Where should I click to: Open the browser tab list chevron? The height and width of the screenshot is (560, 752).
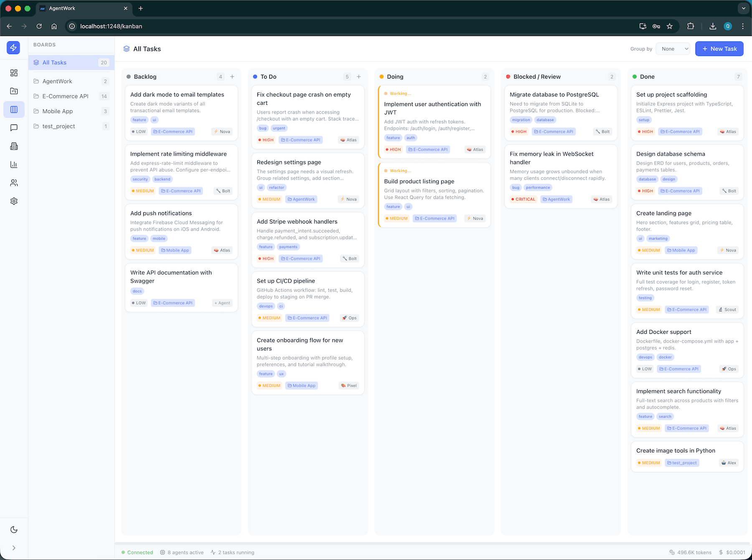743,8
